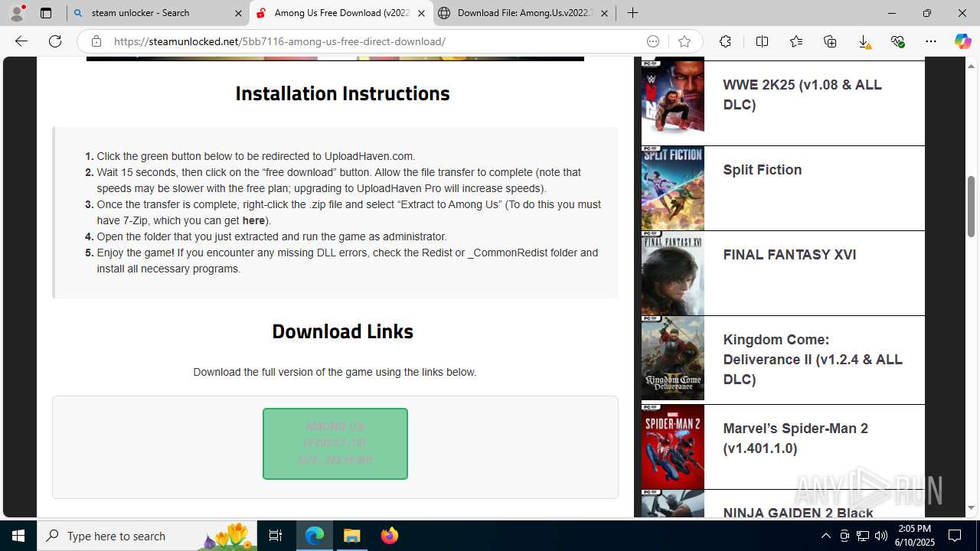Click the Spider-Man 2 cover thumbnail
980x551 pixels.
pos(673,447)
